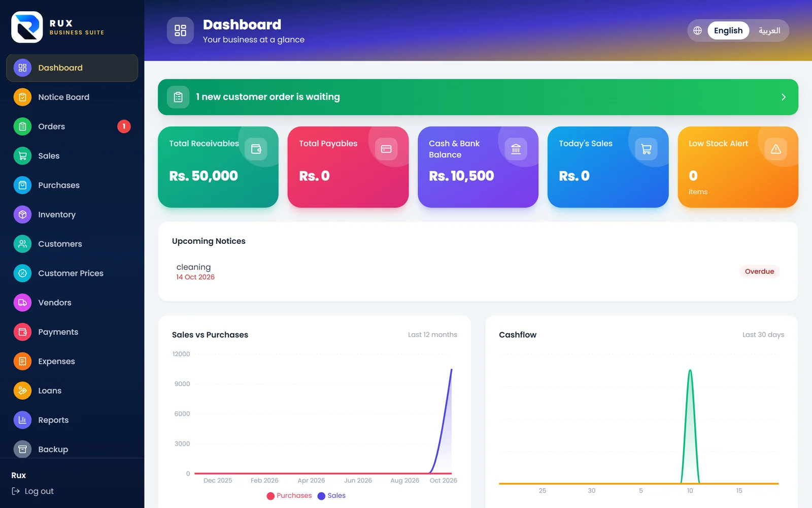Click the Customers people icon
Image resolution: width=812 pixels, height=508 pixels.
22,244
